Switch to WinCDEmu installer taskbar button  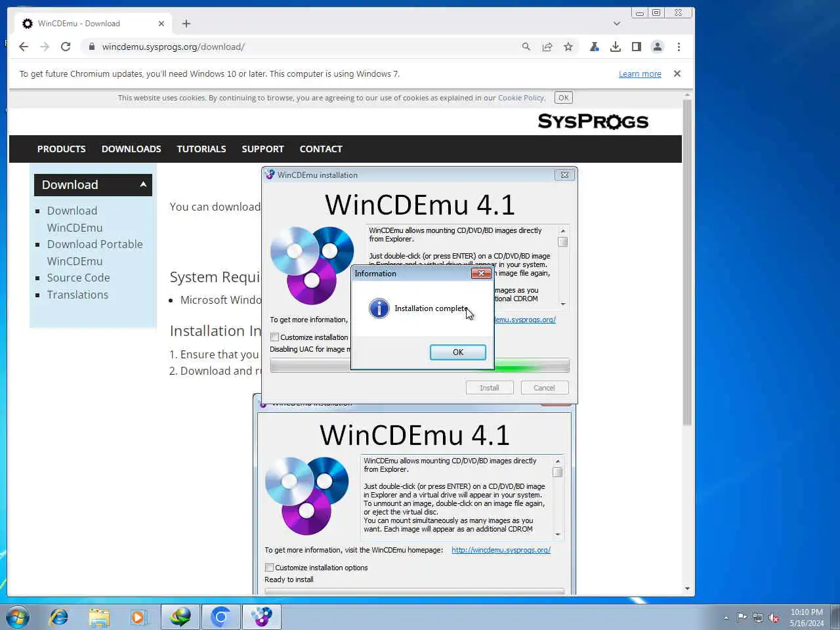tap(262, 617)
